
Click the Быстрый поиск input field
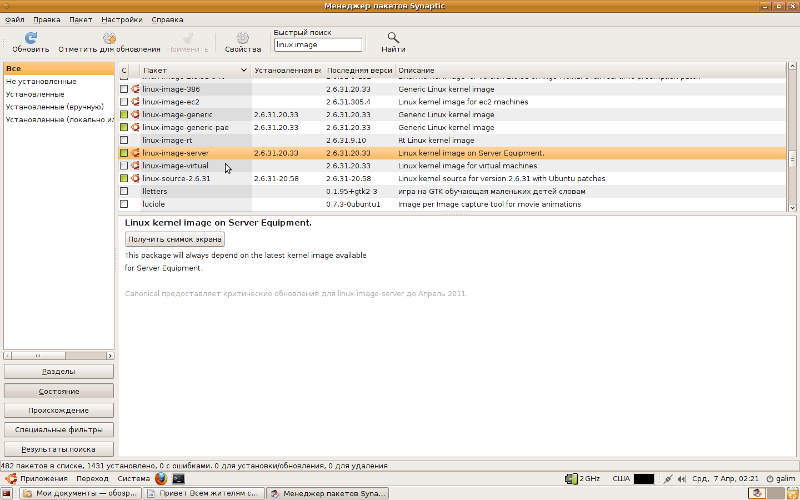(x=318, y=44)
